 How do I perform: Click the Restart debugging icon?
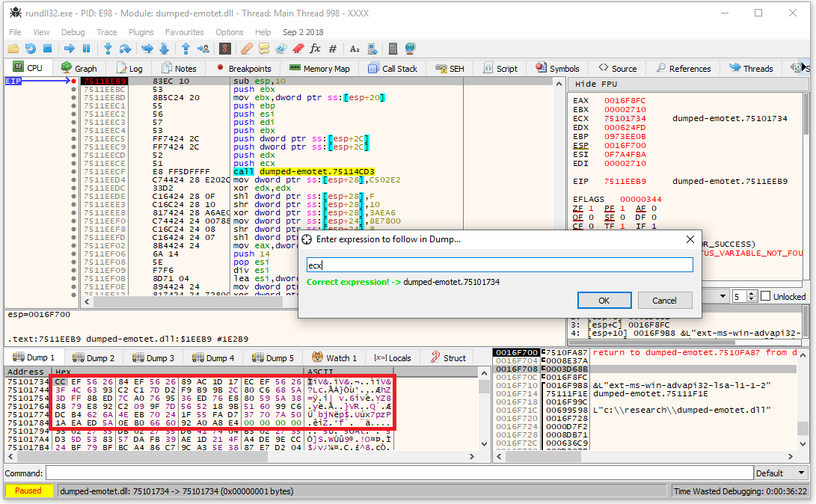[x=30, y=49]
